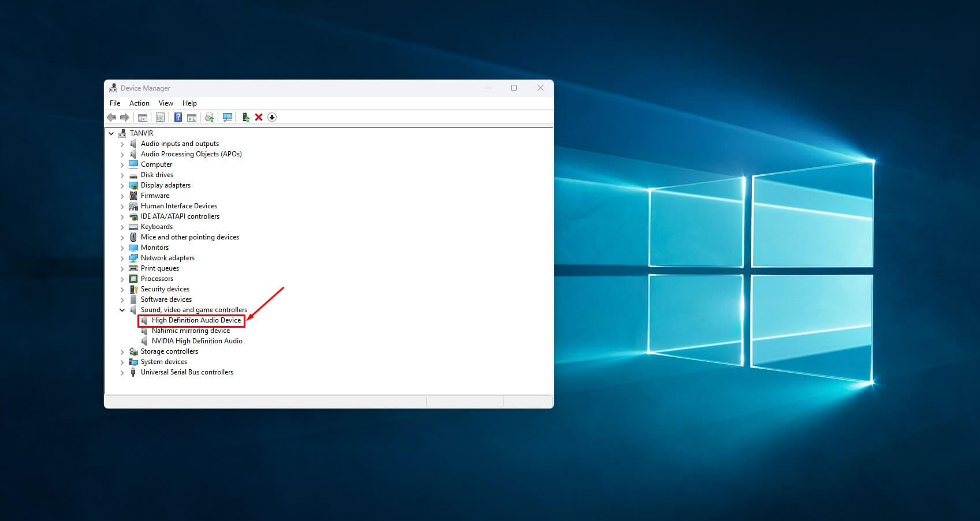The image size is (980, 521).
Task: Select the "System devices" label
Action: pyautogui.click(x=164, y=362)
